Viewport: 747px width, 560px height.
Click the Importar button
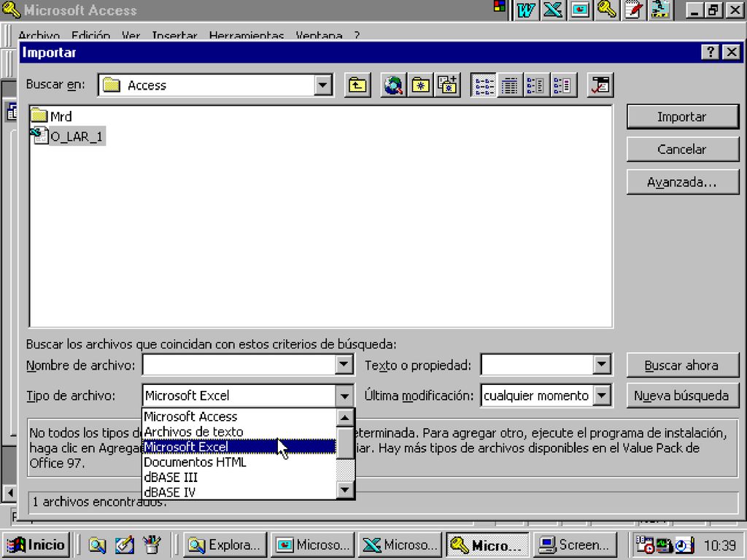point(682,117)
